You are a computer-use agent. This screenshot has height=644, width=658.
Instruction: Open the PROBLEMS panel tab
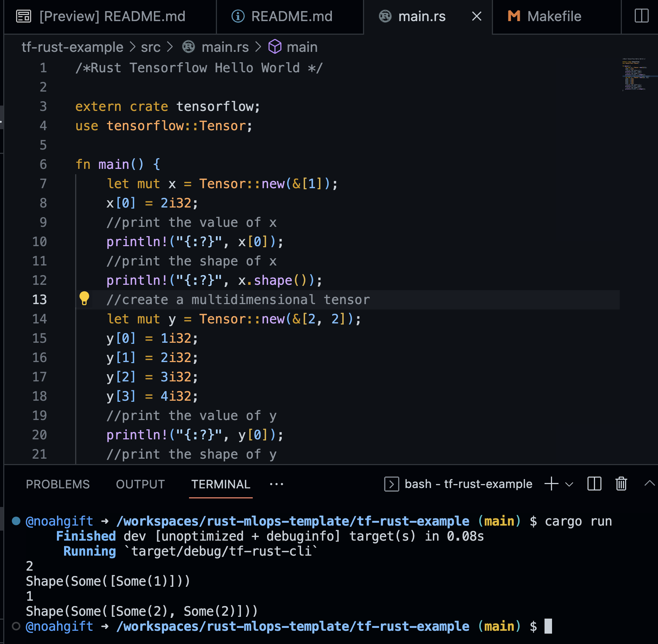tap(58, 484)
